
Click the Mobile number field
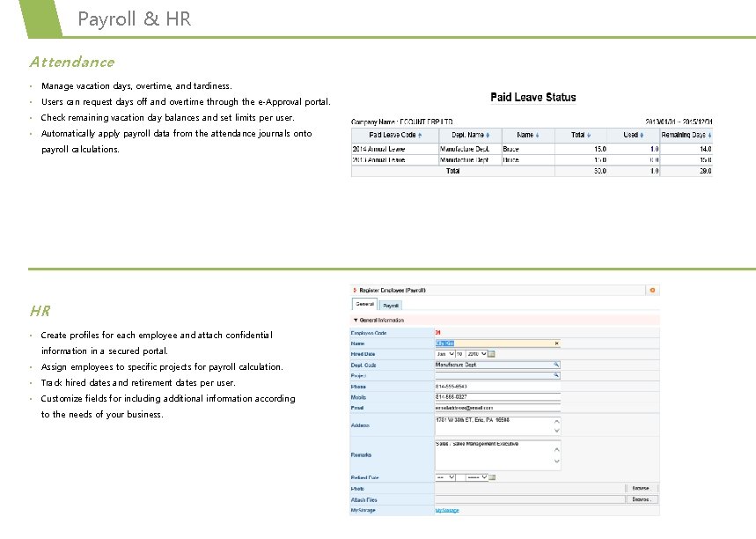tap(497, 396)
